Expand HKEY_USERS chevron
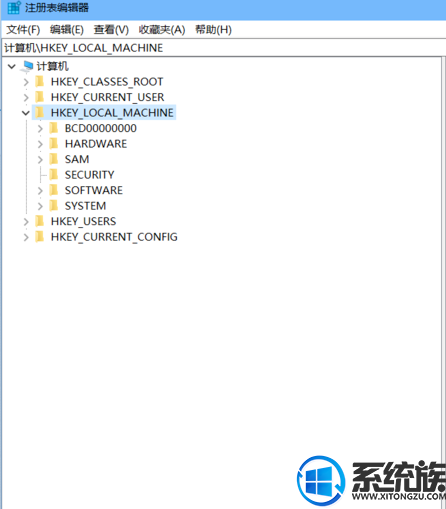Image resolution: width=446 pixels, height=509 pixels. [x=26, y=222]
